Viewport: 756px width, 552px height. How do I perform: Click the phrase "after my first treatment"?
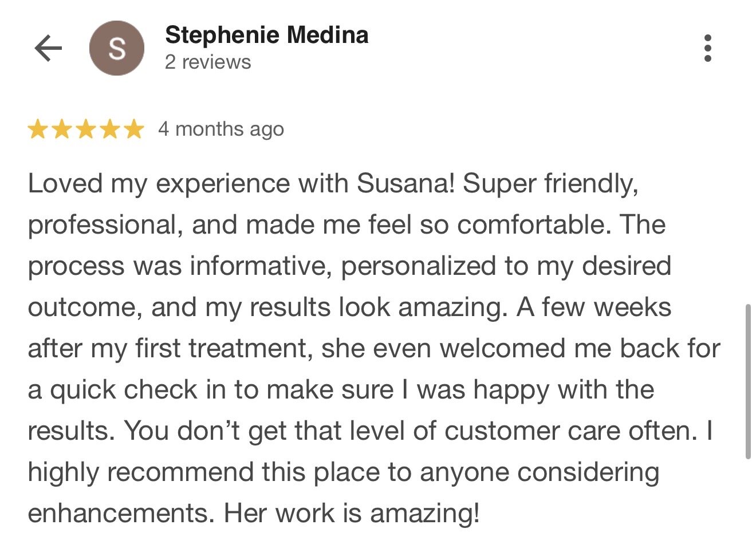tap(170, 349)
